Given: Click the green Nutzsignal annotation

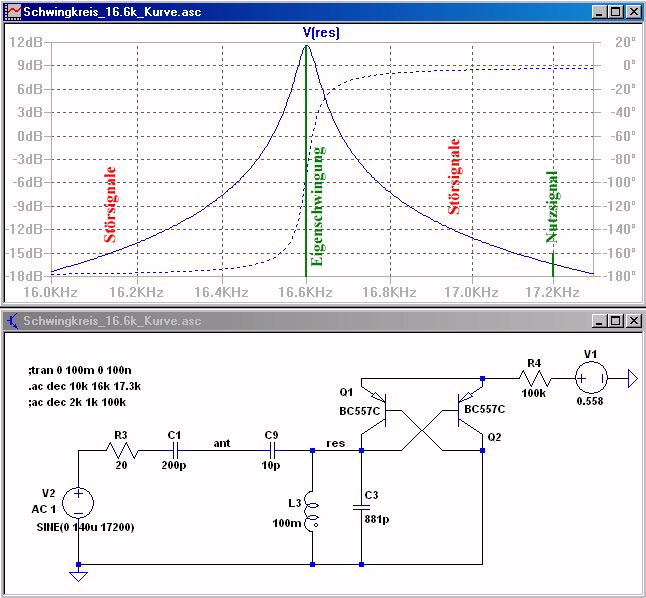Looking at the screenshot, I should (x=552, y=206).
